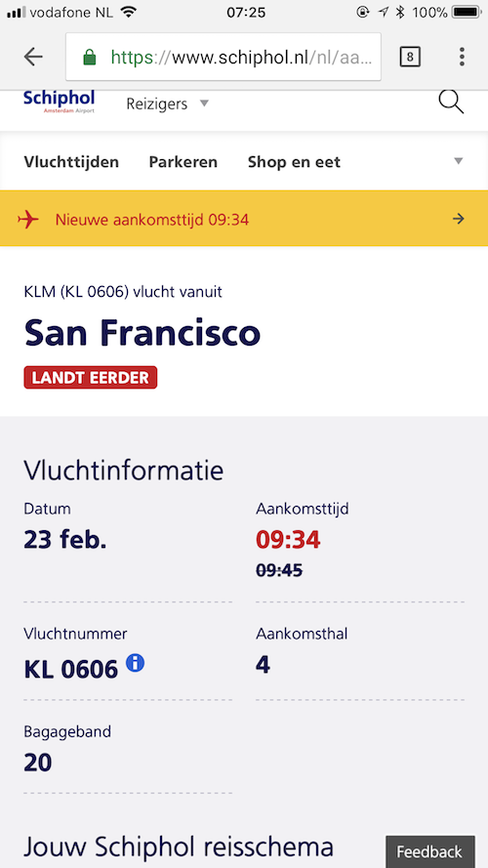Click the Schiphol Amsterdam Airport logo

pyautogui.click(x=60, y=102)
